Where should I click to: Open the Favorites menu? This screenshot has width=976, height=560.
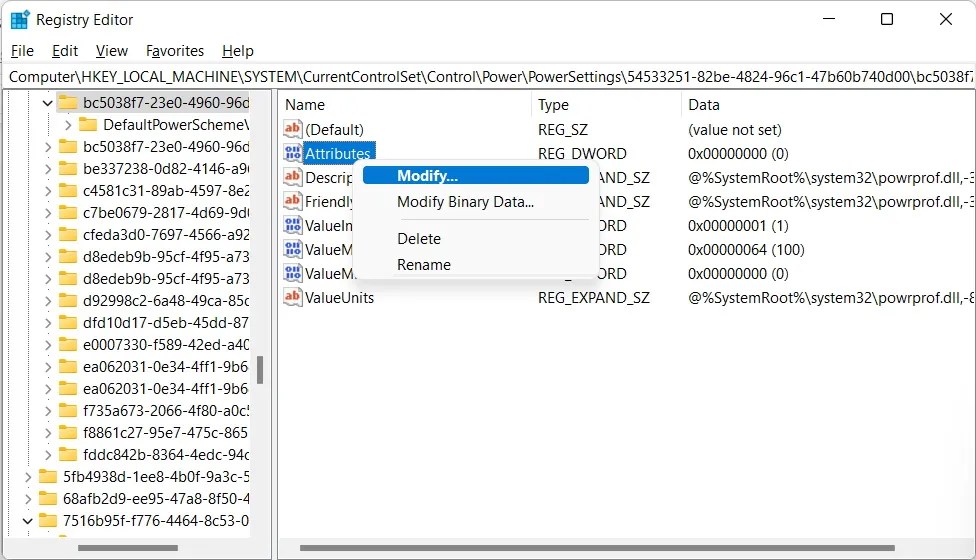pos(175,51)
